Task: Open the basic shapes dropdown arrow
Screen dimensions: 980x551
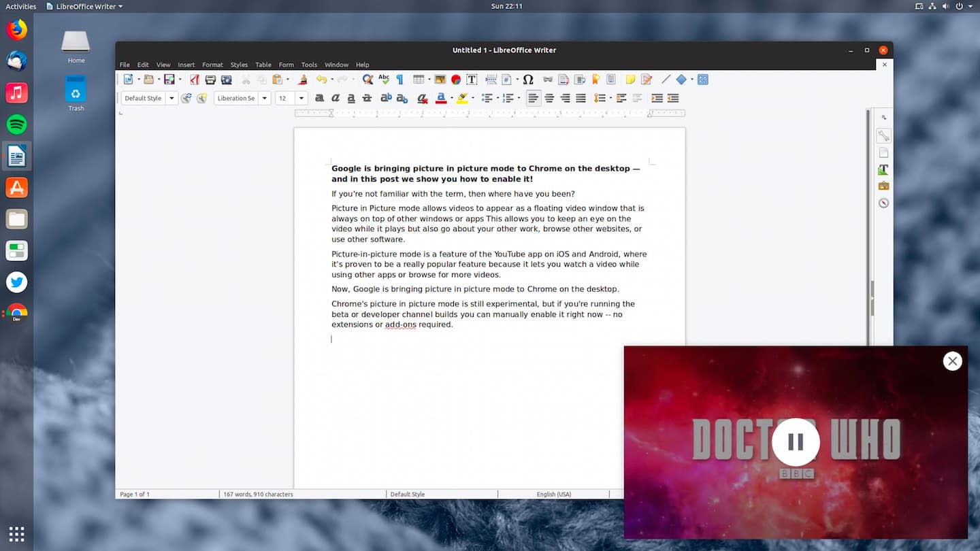Action: click(692, 80)
